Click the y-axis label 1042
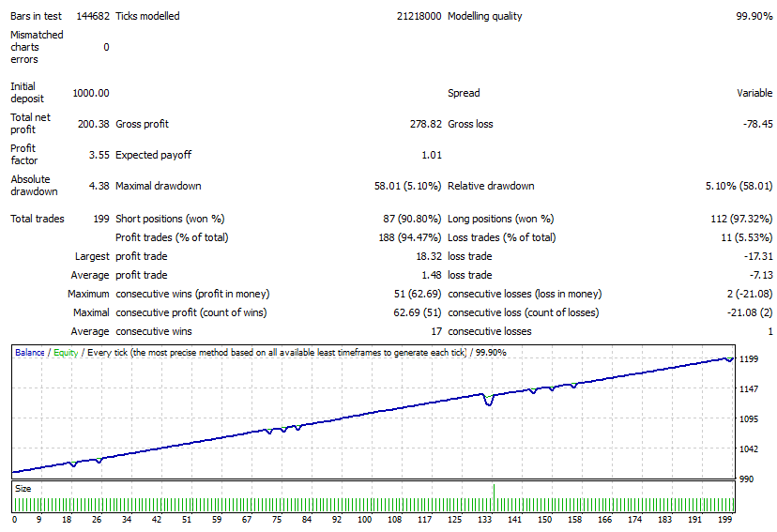Viewport: 777px width, 532px height. (749, 448)
